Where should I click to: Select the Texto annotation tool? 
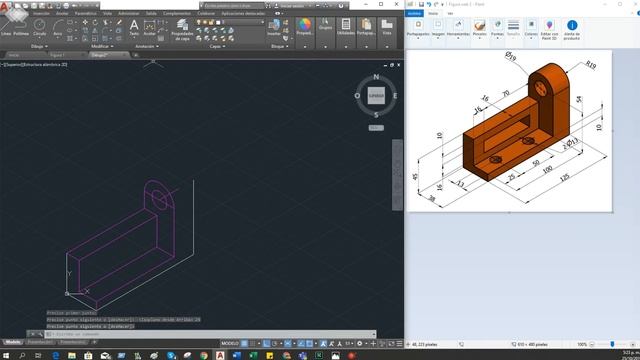(x=134, y=28)
